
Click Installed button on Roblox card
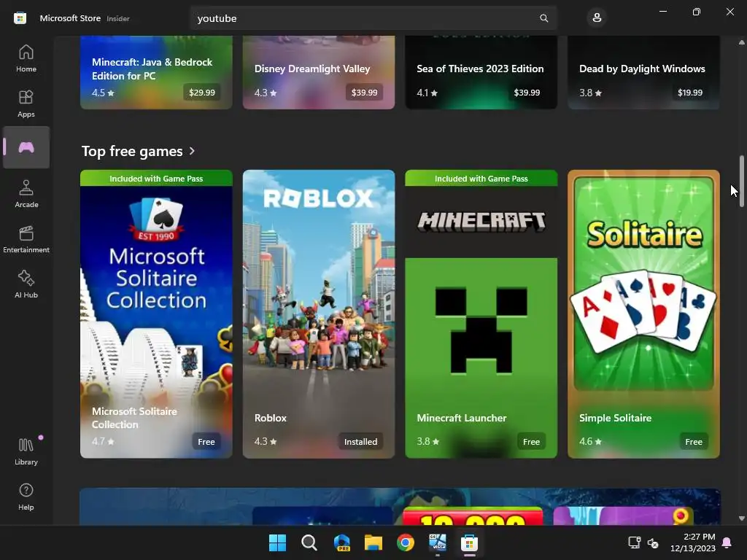[x=360, y=442]
